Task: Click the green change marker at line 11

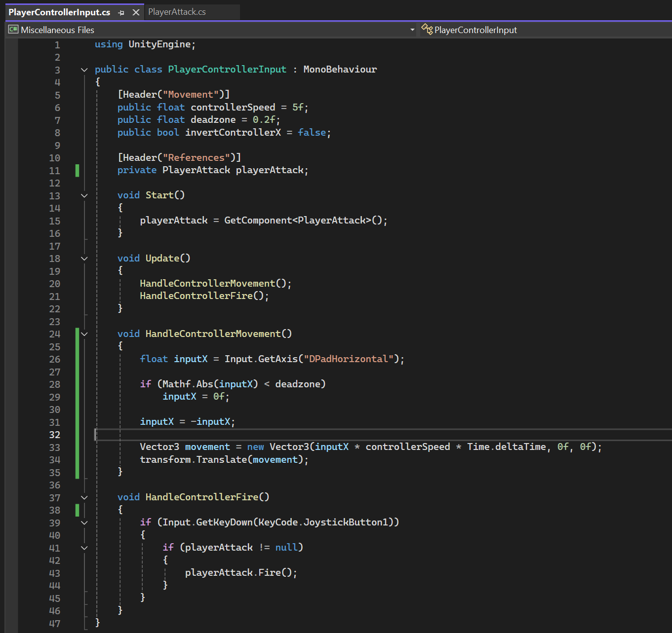Action: pyautogui.click(x=77, y=171)
